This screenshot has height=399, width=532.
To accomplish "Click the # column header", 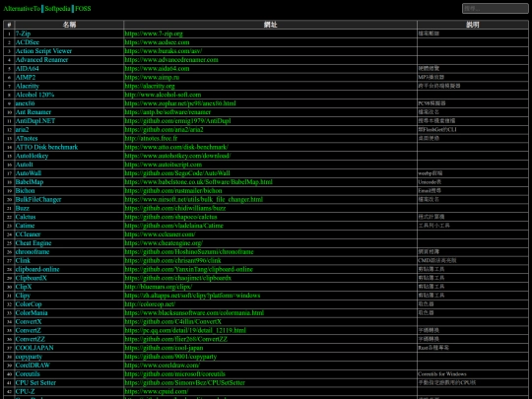I will (x=9, y=25).
